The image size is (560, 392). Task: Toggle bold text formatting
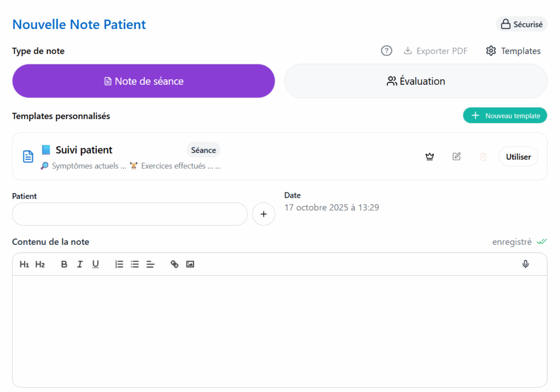64,264
